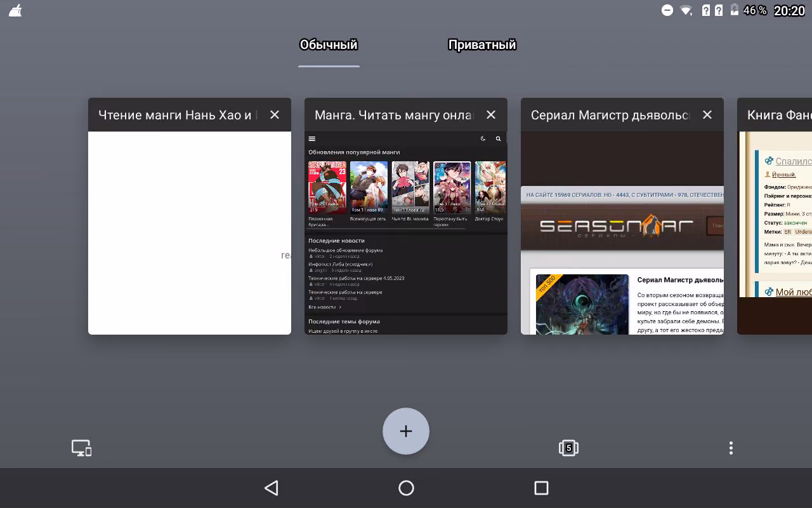This screenshot has height=508, width=812.
Task: Open a new tab with plus button
Action: tap(406, 431)
